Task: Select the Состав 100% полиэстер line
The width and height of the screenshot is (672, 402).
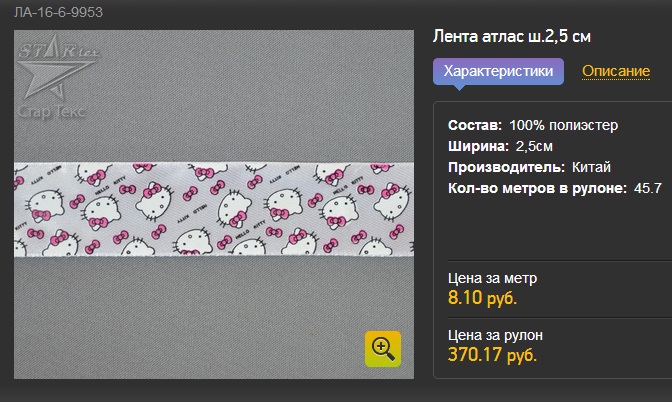Action: point(533,125)
